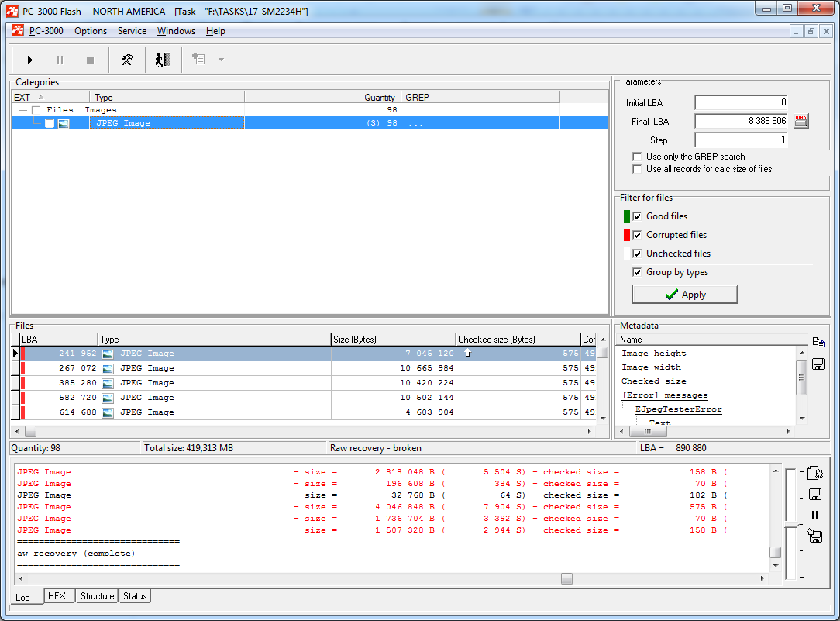Click the log settings gear-page icon
This screenshot has height=621, width=840.
tap(814, 473)
